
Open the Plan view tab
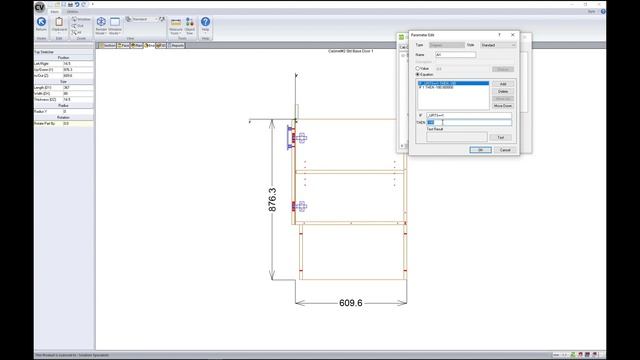[x=137, y=45]
